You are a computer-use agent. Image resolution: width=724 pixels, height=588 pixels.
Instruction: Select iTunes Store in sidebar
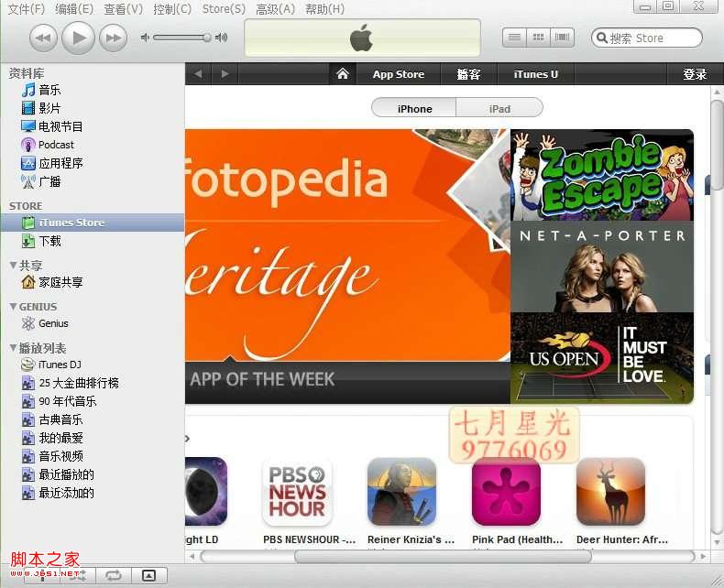(93, 223)
